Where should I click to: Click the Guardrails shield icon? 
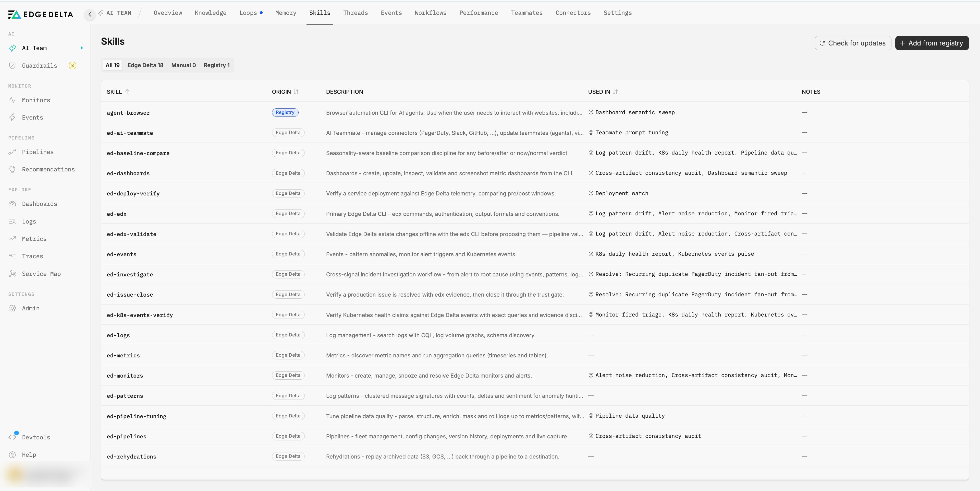(13, 65)
